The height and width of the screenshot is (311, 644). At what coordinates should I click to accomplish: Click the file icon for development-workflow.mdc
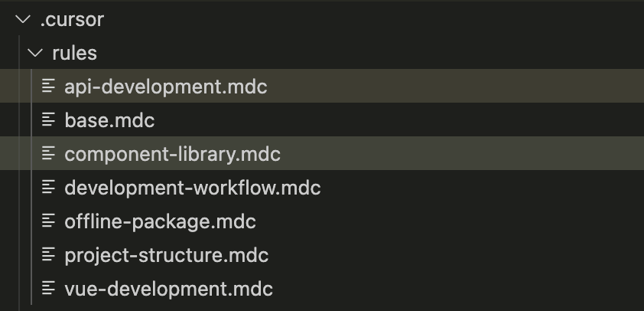[49, 188]
